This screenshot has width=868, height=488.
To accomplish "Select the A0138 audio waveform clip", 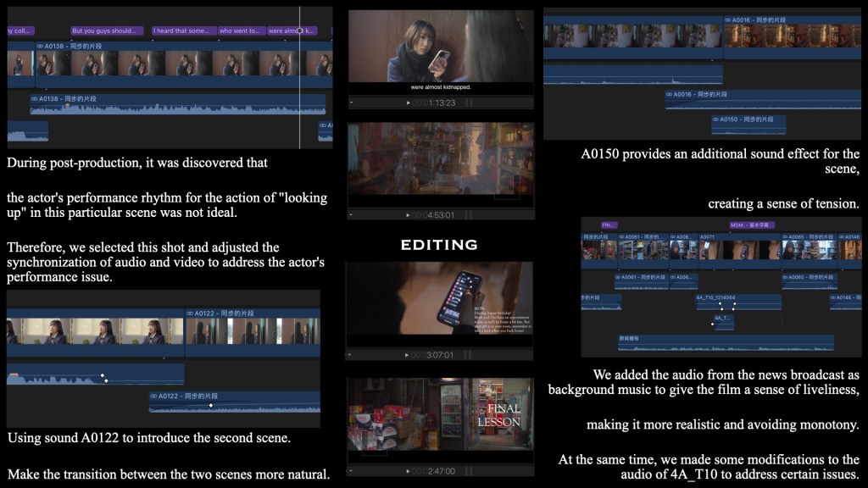I will pyautogui.click(x=177, y=104).
